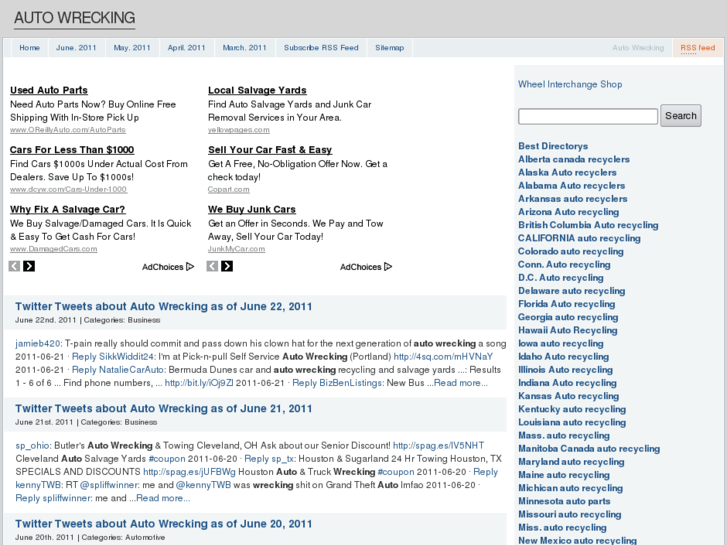This screenshot has height=545, width=727.
Task: Visit the www.DamagedCars.com ad URL
Action: (x=54, y=249)
